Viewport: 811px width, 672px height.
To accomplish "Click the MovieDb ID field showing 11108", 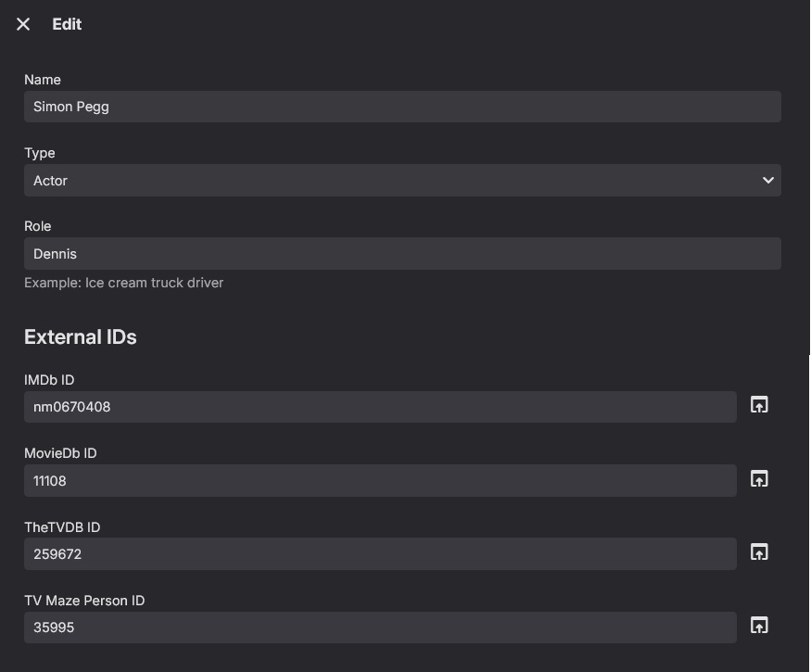I will tap(380, 480).
